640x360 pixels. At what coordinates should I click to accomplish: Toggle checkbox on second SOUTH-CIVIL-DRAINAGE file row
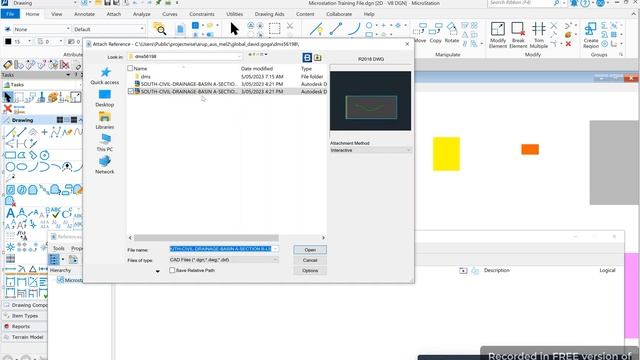tap(131, 91)
